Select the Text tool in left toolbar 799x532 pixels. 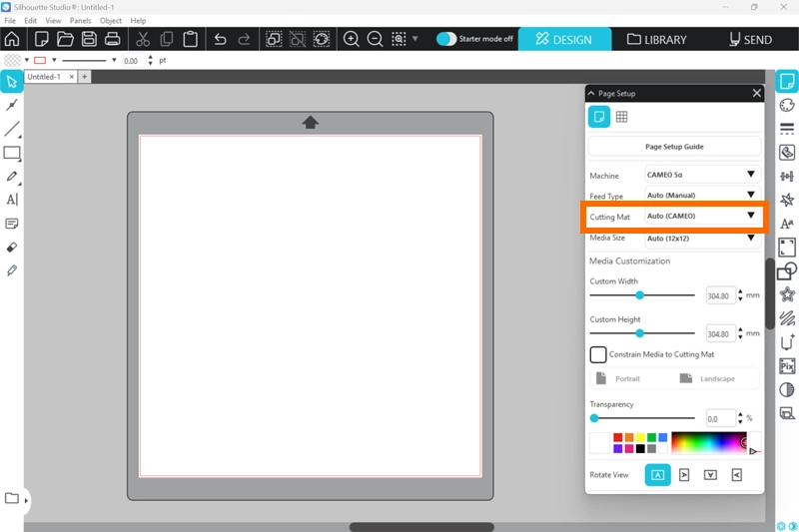tap(12, 200)
